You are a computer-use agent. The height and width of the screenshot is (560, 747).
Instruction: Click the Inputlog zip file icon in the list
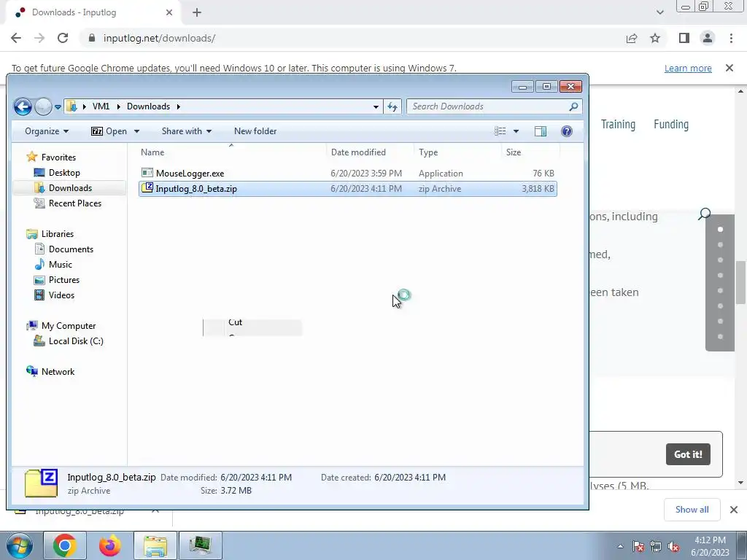click(x=147, y=188)
